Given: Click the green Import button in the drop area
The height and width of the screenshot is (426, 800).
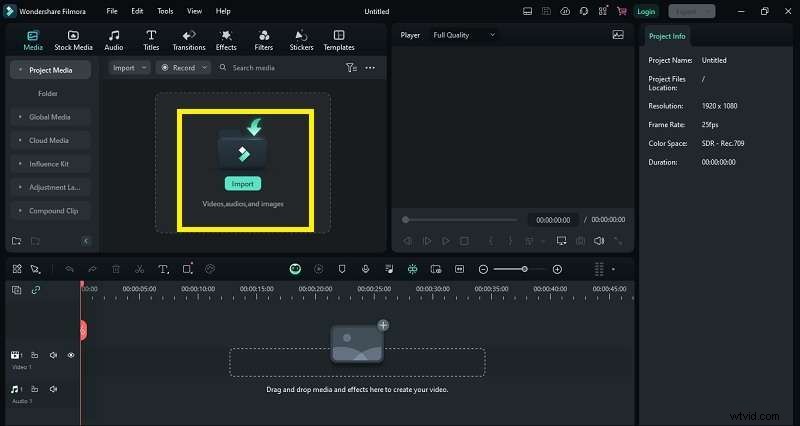Looking at the screenshot, I should [x=243, y=184].
